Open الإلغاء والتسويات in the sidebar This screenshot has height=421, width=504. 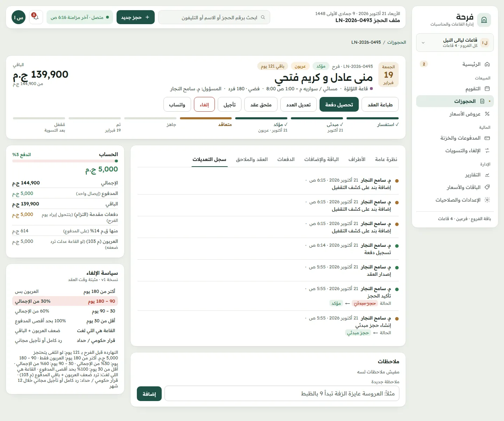pyautogui.click(x=455, y=150)
